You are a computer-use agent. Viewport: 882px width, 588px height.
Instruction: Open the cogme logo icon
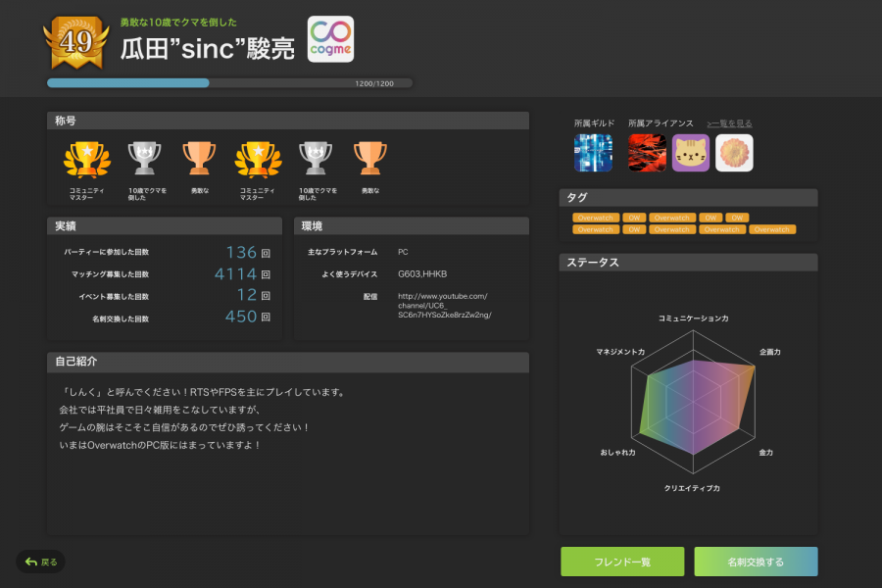(x=331, y=39)
